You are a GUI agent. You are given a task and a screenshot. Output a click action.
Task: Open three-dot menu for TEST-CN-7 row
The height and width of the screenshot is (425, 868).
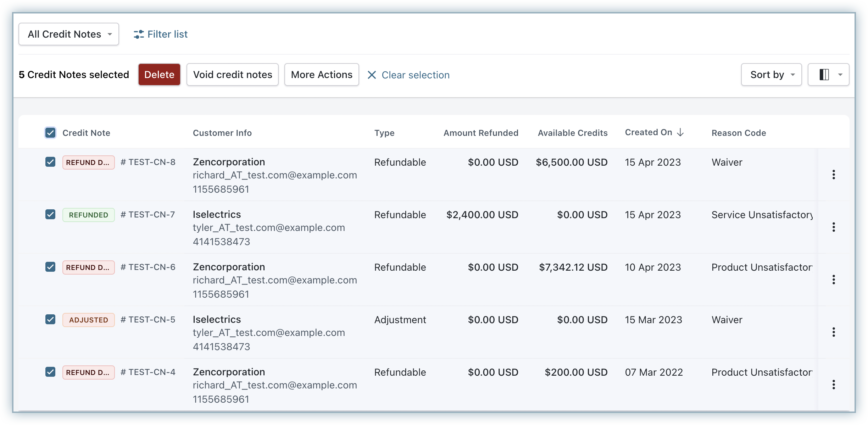click(833, 227)
